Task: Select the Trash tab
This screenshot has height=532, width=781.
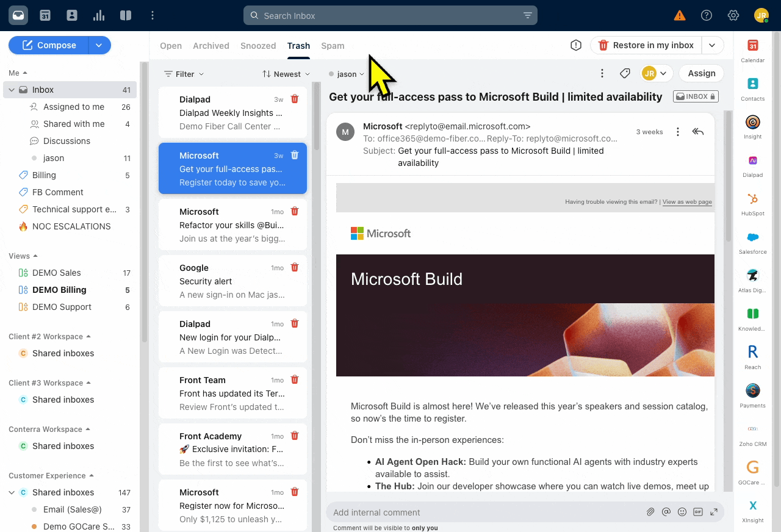Action: [x=298, y=46]
